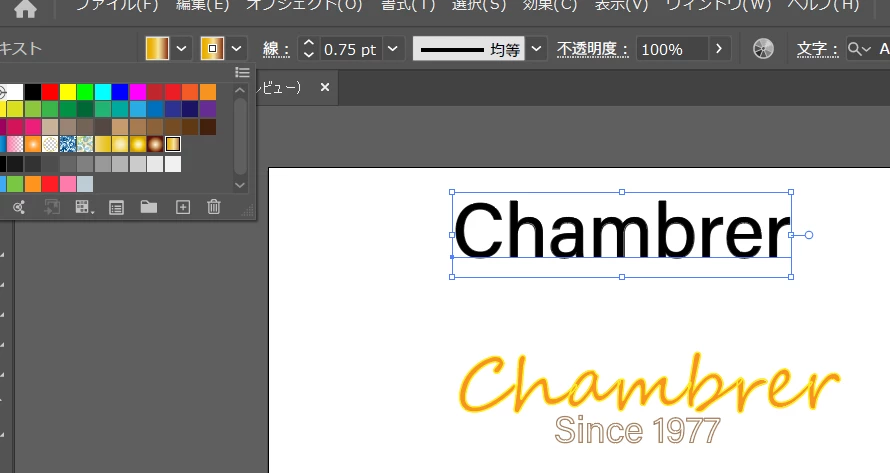The width and height of the screenshot is (890, 473).
Task: Select the pale green floral pattern swatch
Action: point(85,144)
